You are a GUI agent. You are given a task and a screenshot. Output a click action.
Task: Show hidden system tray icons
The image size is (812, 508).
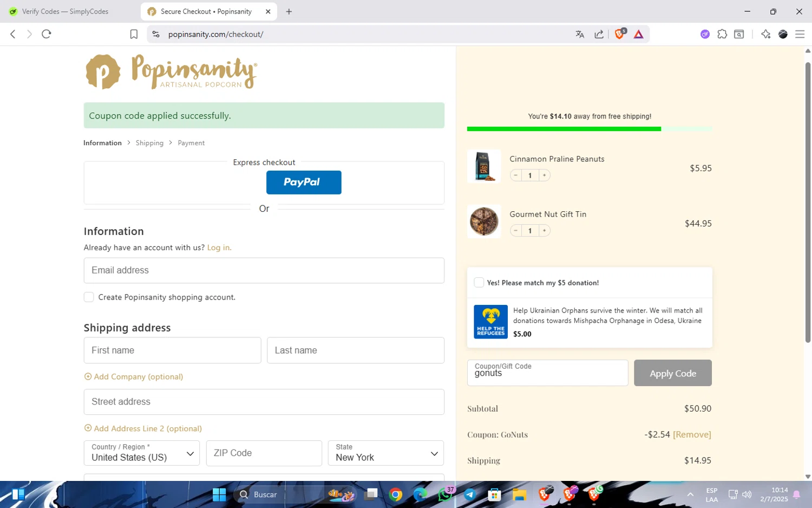coord(690,494)
